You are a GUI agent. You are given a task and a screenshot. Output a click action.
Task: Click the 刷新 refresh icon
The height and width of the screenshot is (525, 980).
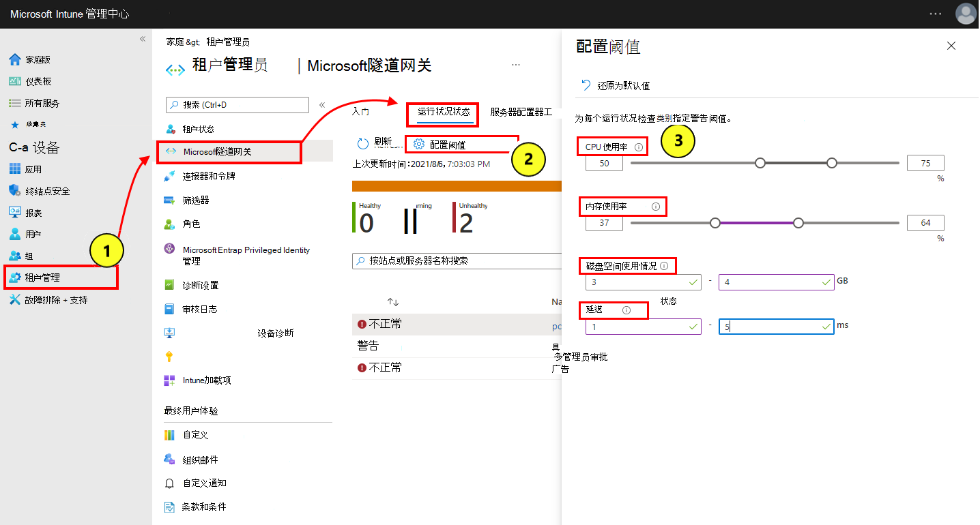pos(363,144)
